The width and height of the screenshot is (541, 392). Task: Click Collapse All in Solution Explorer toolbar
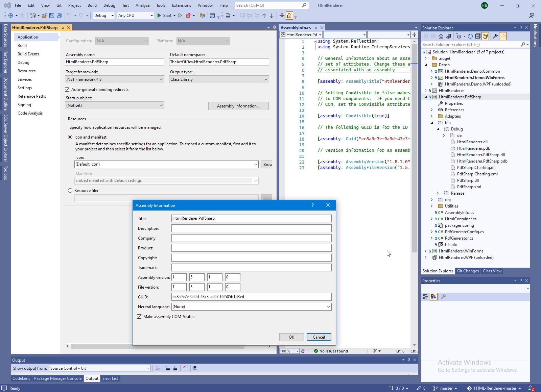(x=478, y=36)
